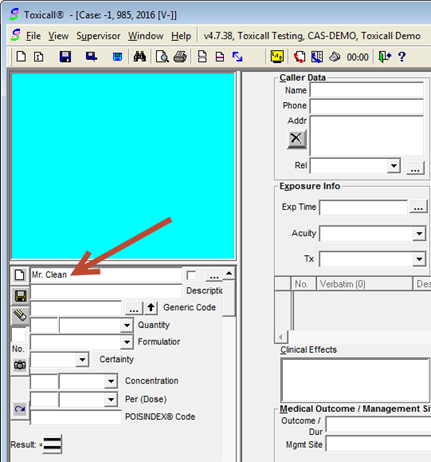Viewport: 431px width, 462px height.
Task: Expand the Rel dropdown in Caller Data
Action: pyautogui.click(x=394, y=166)
